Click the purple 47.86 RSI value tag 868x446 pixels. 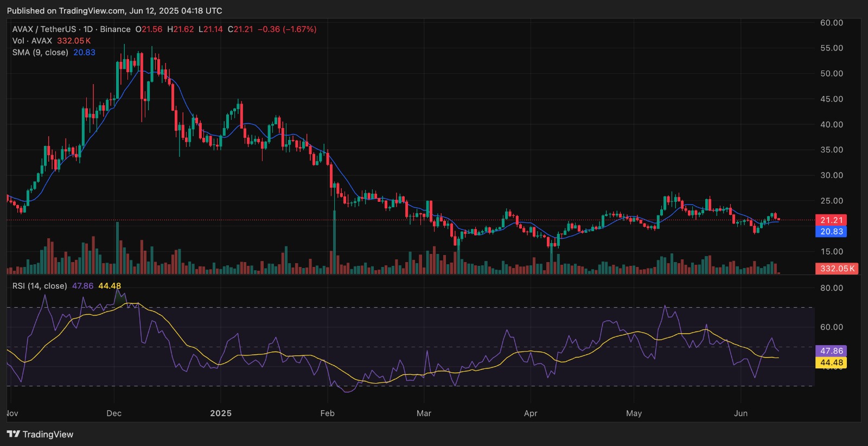pyautogui.click(x=831, y=351)
